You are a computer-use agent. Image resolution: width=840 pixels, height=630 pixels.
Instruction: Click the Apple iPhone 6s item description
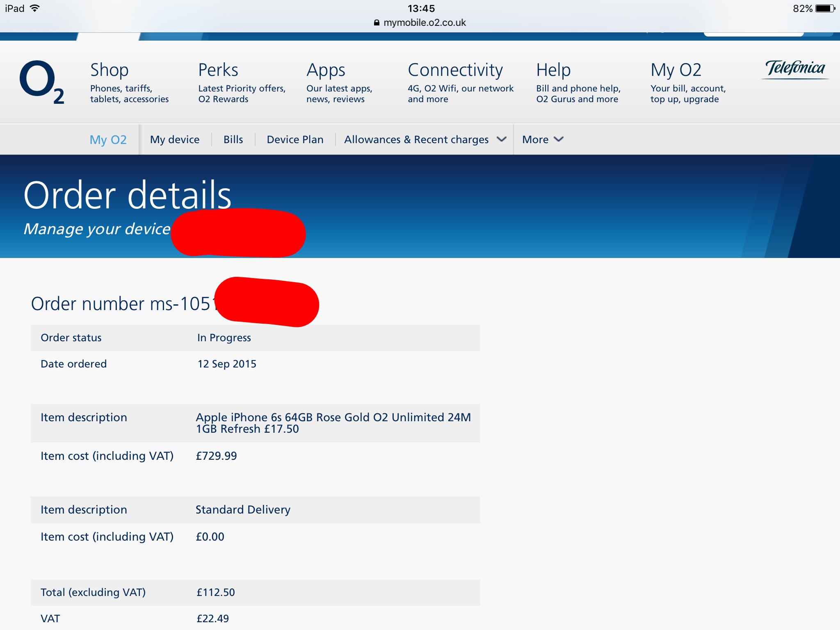coord(333,423)
